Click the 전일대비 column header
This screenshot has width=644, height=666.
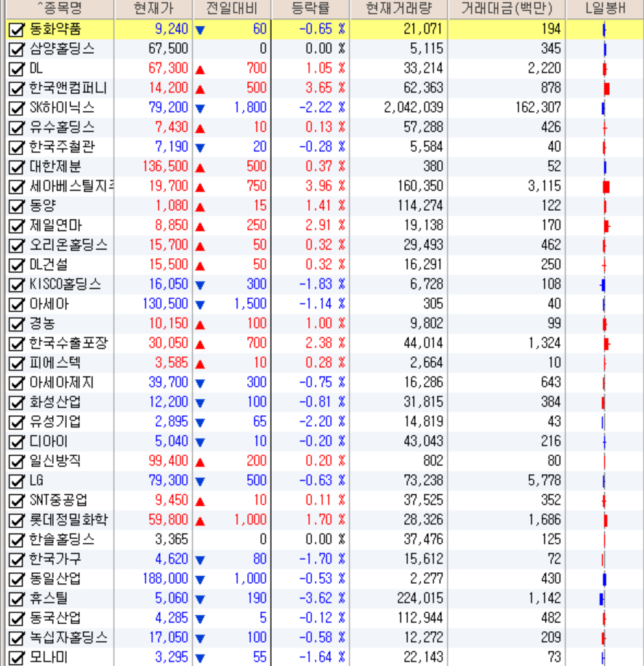click(232, 9)
